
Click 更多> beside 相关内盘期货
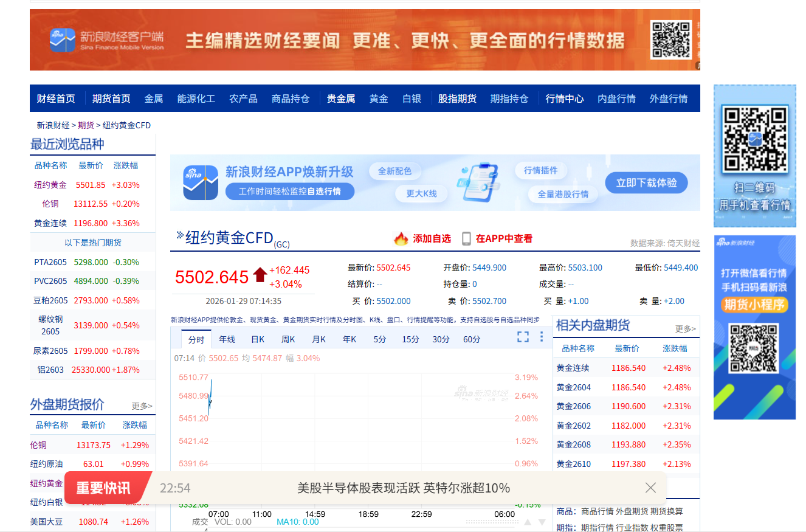coord(686,328)
